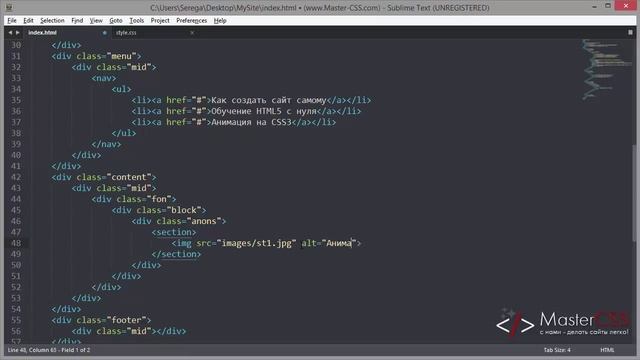Click the class value "anons"
640x360 pixels.
[204, 221]
